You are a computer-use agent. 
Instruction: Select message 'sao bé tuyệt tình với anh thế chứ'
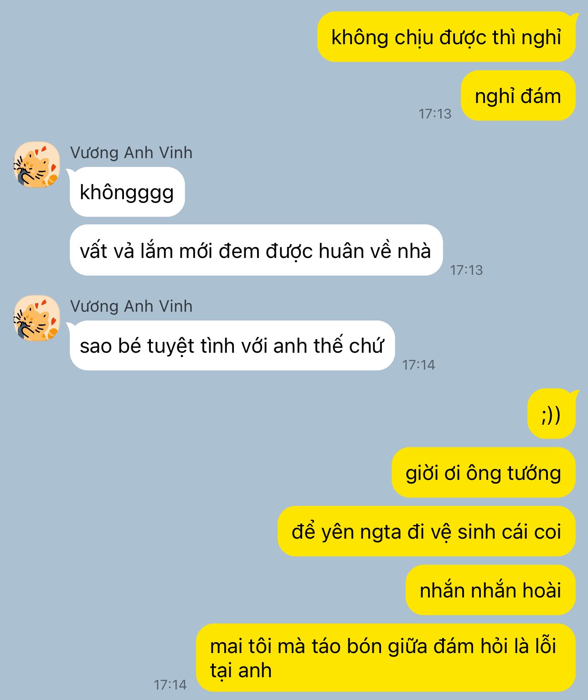232,345
